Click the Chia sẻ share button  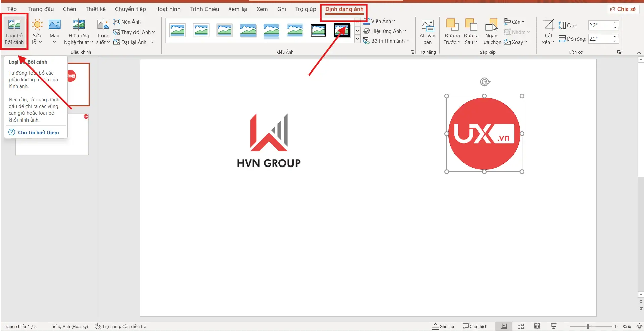(x=623, y=9)
